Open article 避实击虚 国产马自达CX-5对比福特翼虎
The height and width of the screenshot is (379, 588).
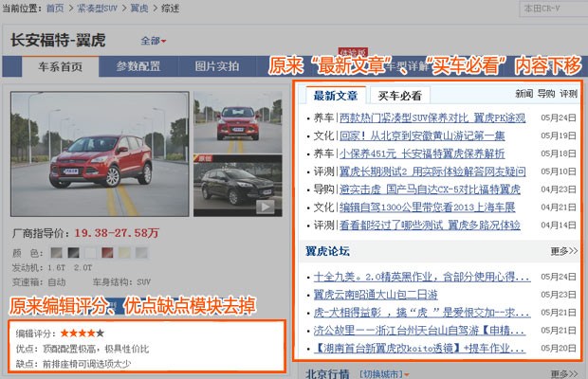(x=431, y=189)
